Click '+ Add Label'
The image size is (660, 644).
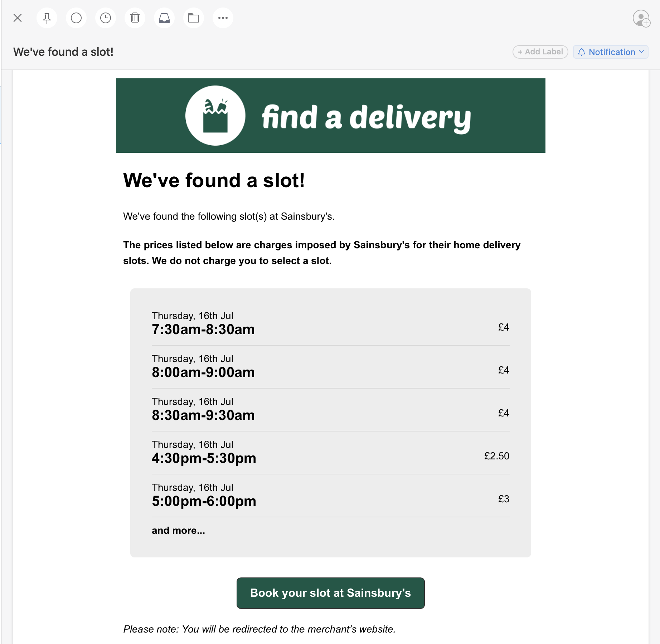(x=540, y=52)
